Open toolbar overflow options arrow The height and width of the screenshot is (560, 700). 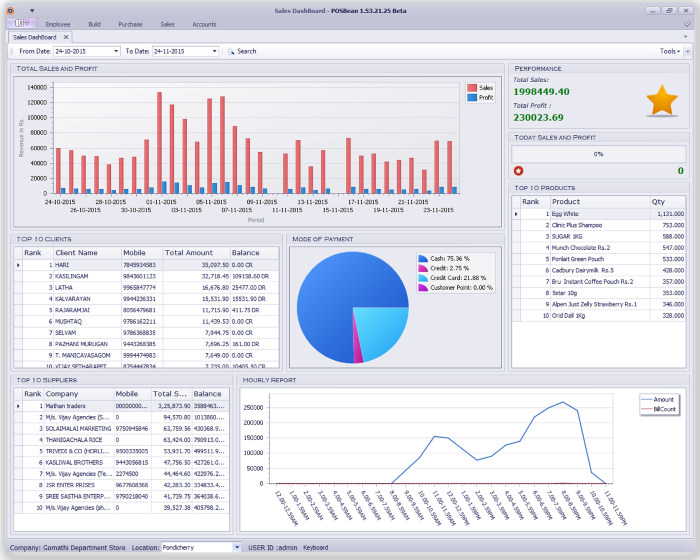(688, 51)
